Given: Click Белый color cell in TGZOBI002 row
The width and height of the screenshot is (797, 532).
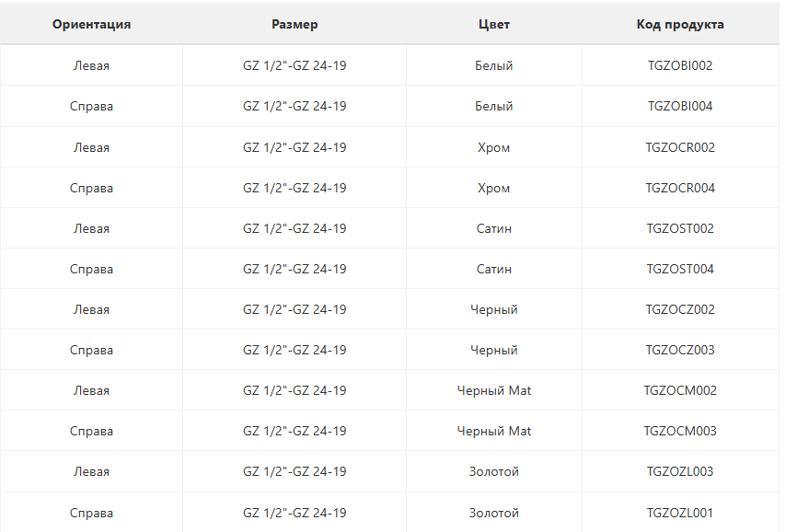Looking at the screenshot, I should [x=494, y=66].
